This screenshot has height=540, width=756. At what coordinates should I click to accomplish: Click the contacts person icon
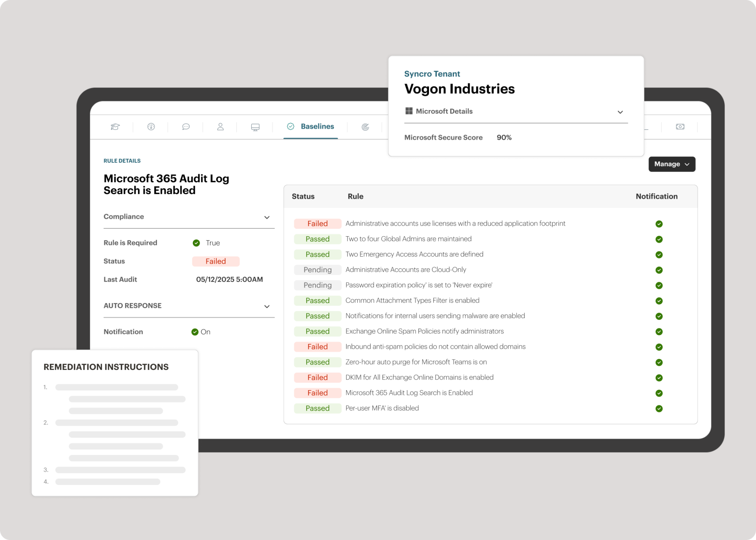click(x=220, y=127)
